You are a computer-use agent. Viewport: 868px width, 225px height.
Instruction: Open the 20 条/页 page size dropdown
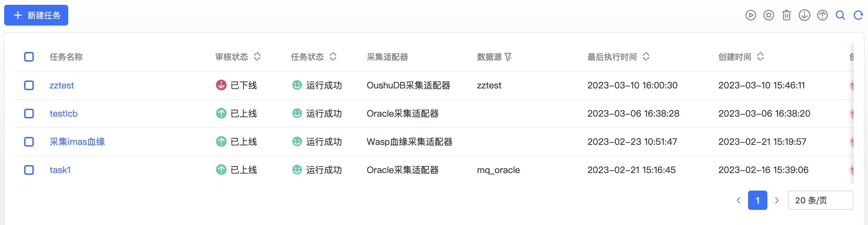pyautogui.click(x=820, y=200)
